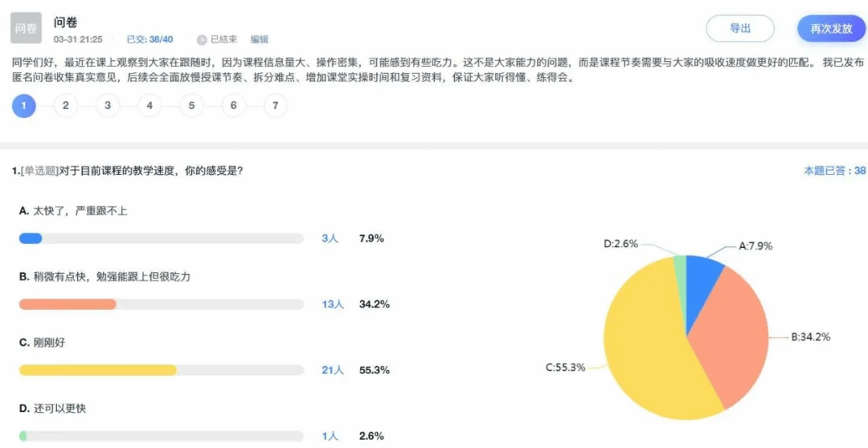The width and height of the screenshot is (868, 448).
Task: Go to question 2 in the pager
Action: tap(66, 106)
